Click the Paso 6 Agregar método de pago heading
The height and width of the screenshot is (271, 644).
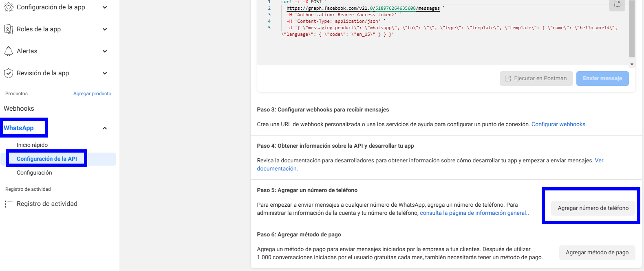point(299,234)
